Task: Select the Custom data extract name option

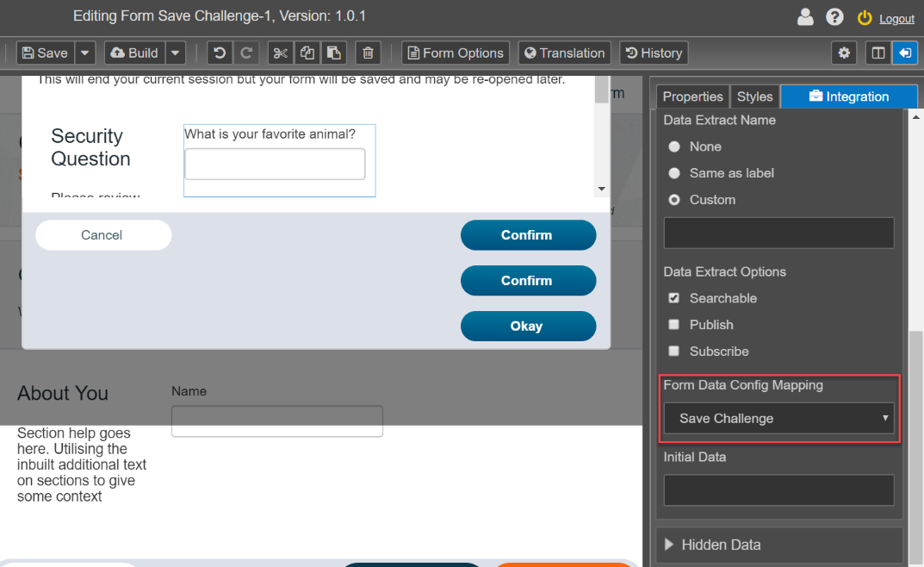Action: click(x=674, y=199)
